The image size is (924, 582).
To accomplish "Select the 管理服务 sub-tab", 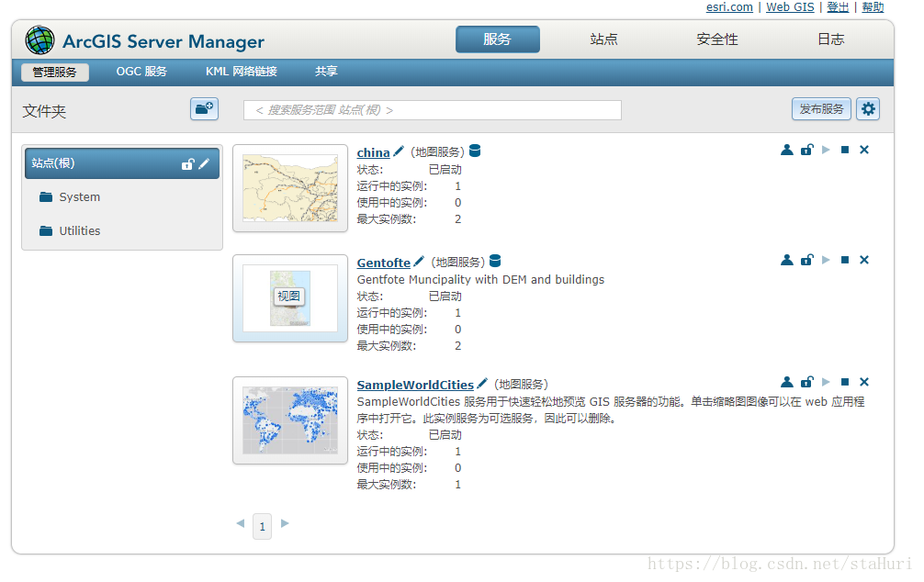I will click(55, 72).
